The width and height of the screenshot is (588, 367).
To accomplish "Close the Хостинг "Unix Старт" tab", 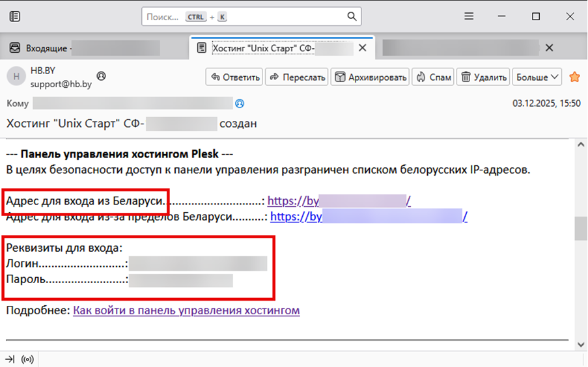I will point(363,48).
